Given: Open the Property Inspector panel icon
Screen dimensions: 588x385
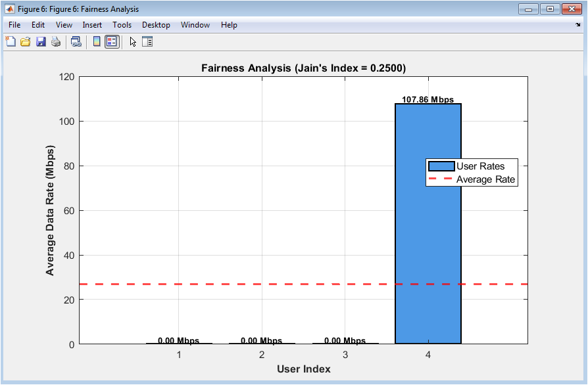Looking at the screenshot, I should (x=147, y=42).
